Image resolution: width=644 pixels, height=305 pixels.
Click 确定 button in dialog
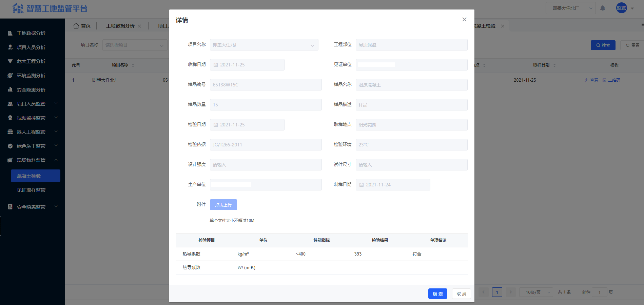[x=437, y=294]
